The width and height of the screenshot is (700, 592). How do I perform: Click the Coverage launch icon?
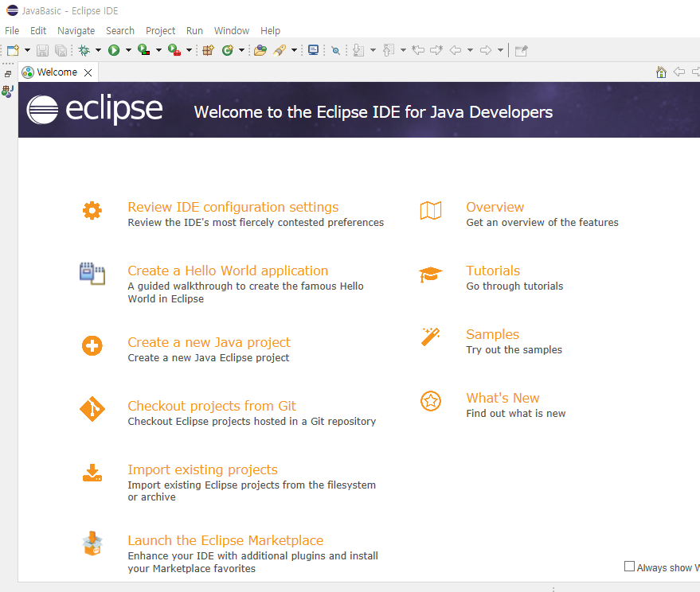(x=144, y=50)
